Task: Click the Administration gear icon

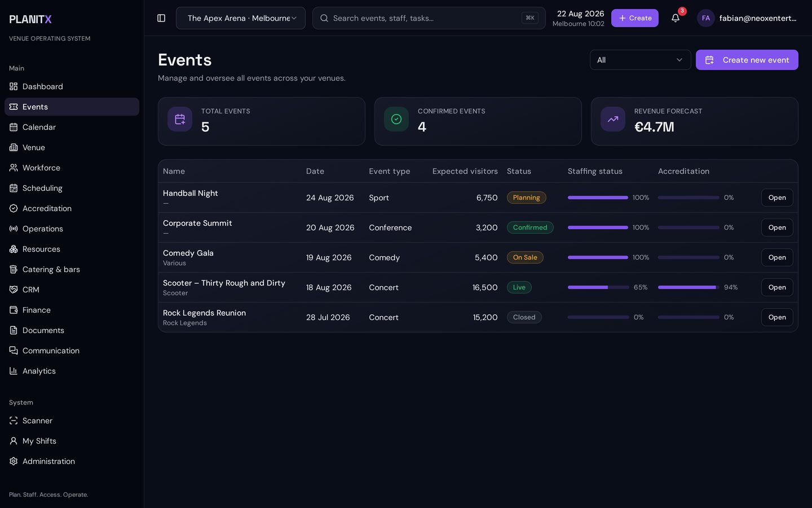Action: (x=14, y=461)
